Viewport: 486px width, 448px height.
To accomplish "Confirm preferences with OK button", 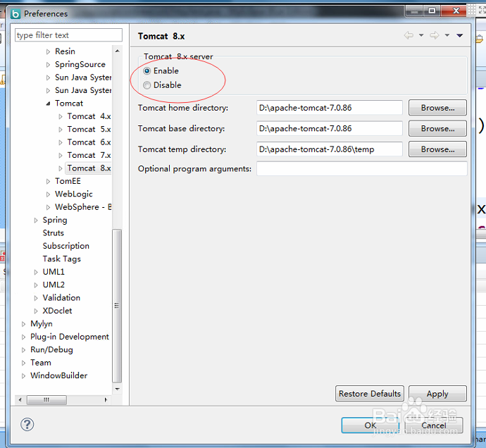I will (x=370, y=425).
